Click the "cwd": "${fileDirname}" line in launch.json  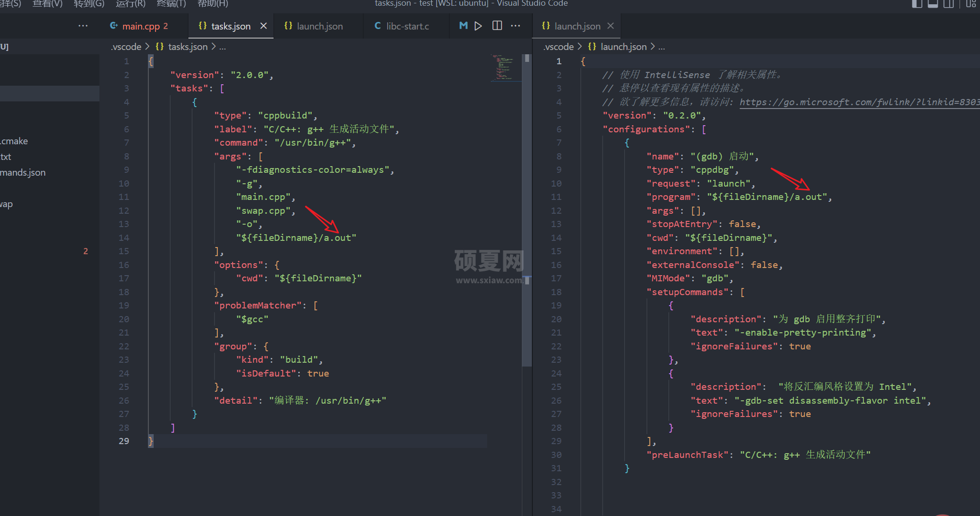pyautogui.click(x=711, y=238)
